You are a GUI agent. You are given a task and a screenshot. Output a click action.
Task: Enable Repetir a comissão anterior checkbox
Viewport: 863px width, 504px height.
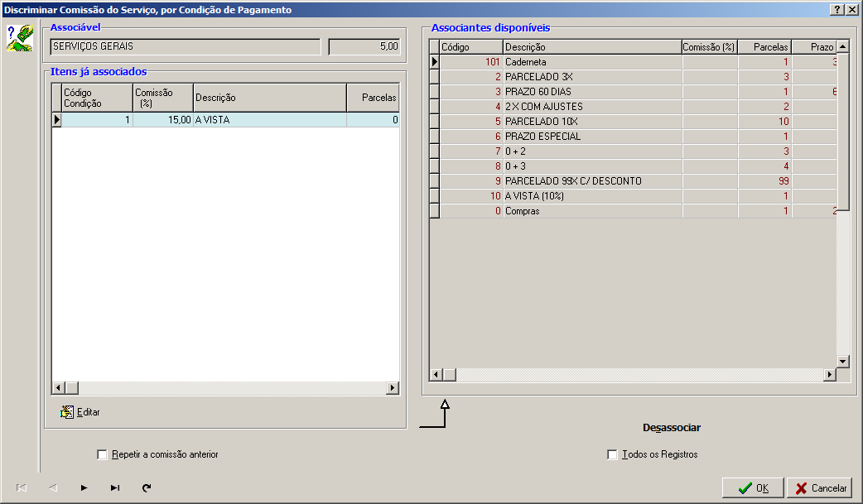tap(103, 454)
